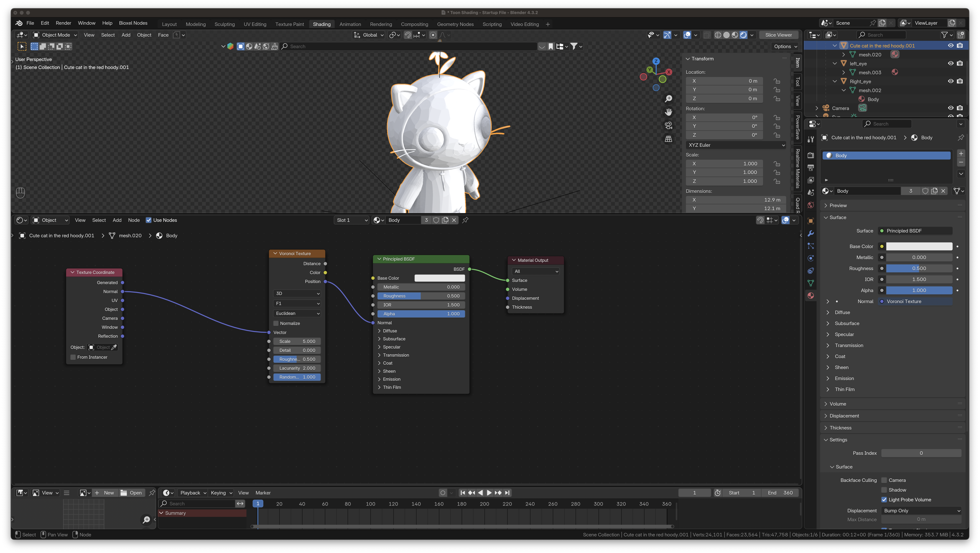980x553 pixels.
Task: Add a material slot with plus icon
Action: [961, 154]
